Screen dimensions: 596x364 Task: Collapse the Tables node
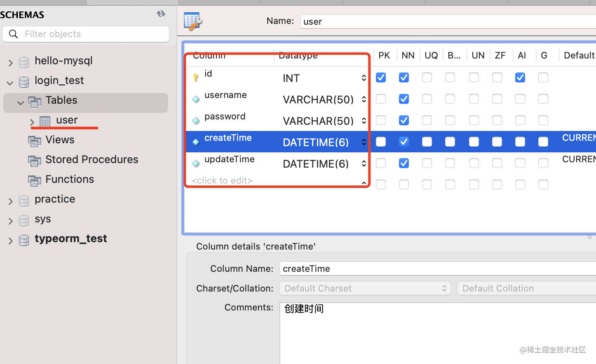click(21, 103)
